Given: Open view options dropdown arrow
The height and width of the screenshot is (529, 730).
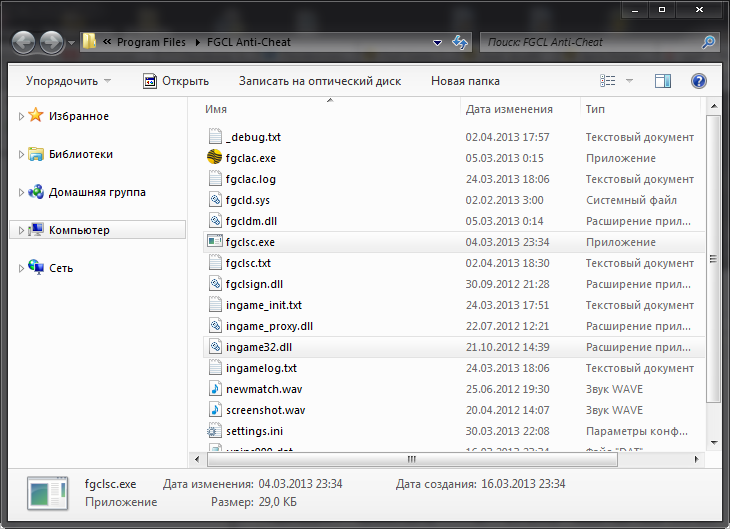Looking at the screenshot, I should coord(629,81).
